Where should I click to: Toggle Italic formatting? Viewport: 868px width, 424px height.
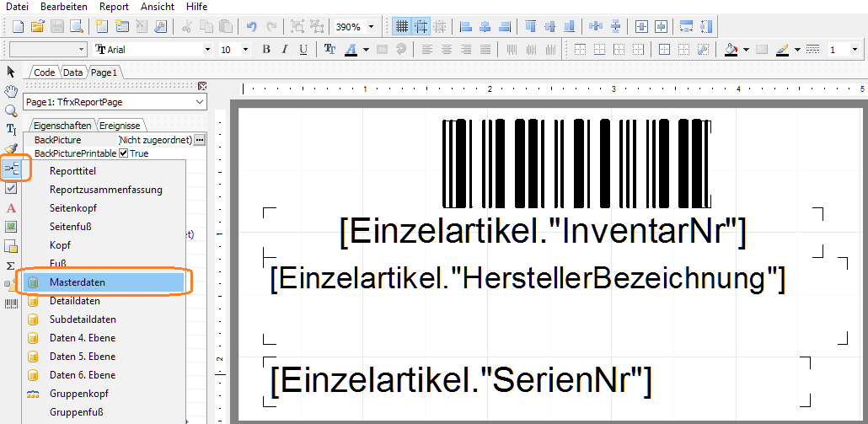coord(285,49)
